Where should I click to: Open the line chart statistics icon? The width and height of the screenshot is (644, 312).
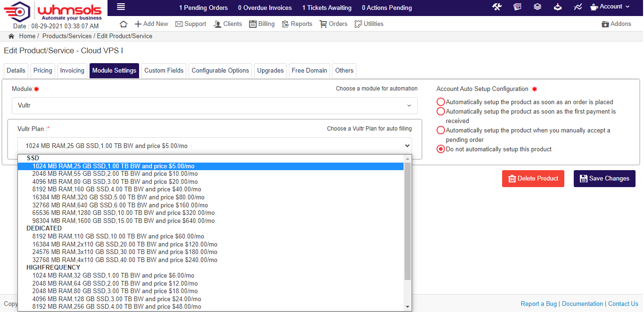click(x=578, y=7)
